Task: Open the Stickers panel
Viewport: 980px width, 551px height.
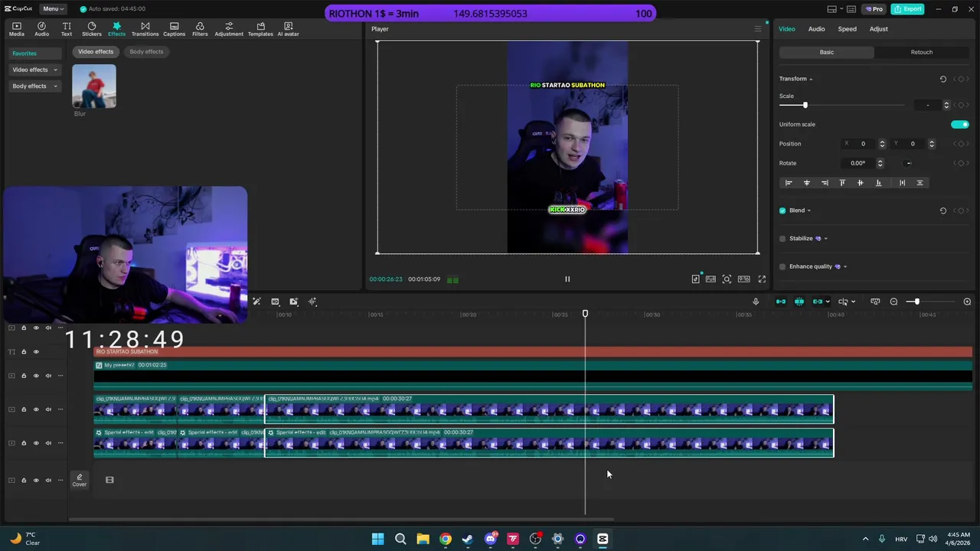Action: point(91,29)
